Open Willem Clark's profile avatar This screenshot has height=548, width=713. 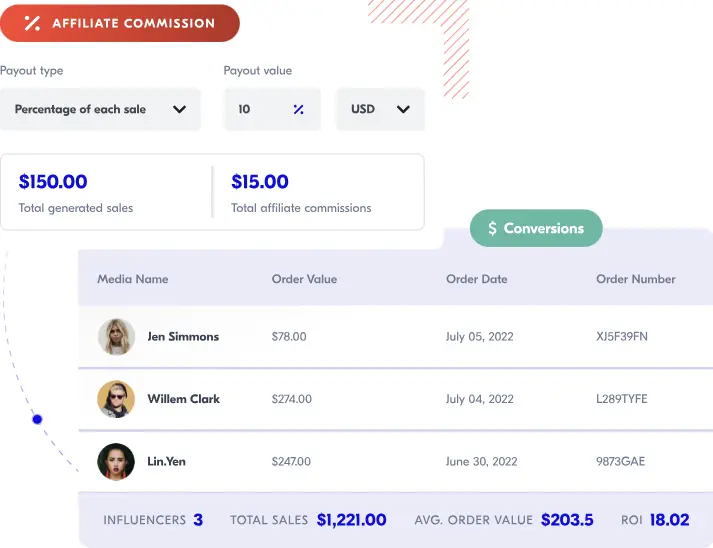pos(116,399)
